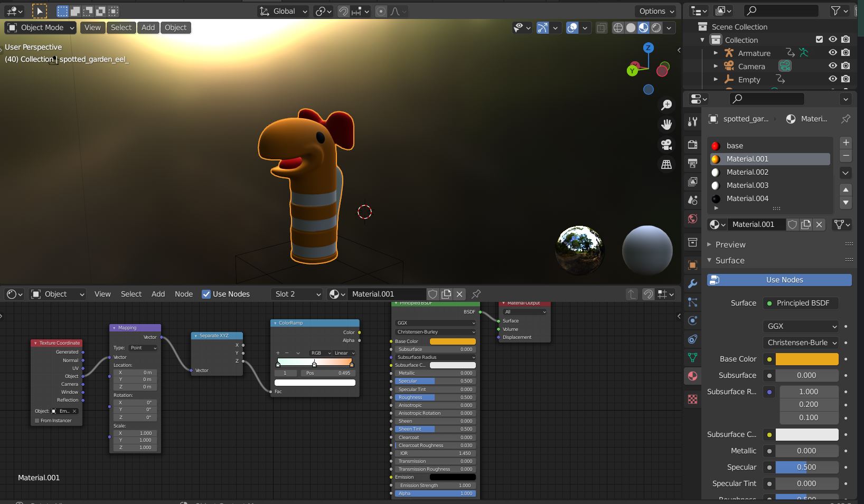This screenshot has width=864, height=504.
Task: Open the Node menu in node editor
Action: [x=184, y=294]
